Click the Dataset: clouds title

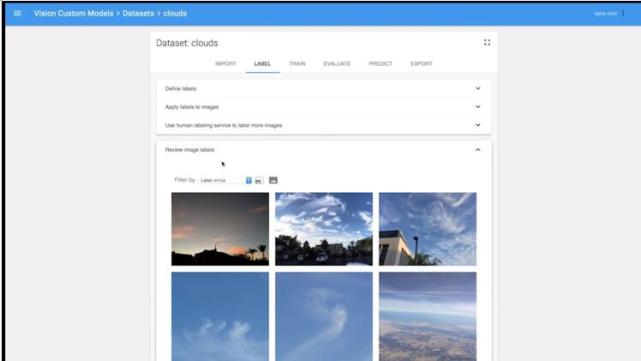pyautogui.click(x=187, y=43)
